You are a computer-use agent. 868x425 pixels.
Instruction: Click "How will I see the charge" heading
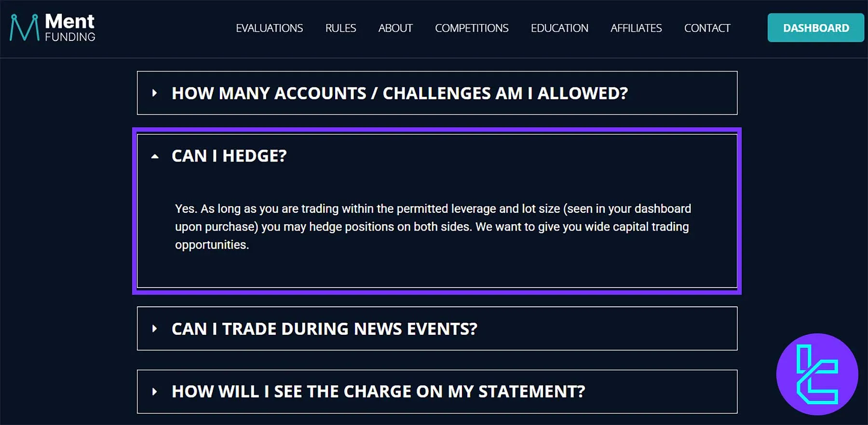click(x=378, y=392)
